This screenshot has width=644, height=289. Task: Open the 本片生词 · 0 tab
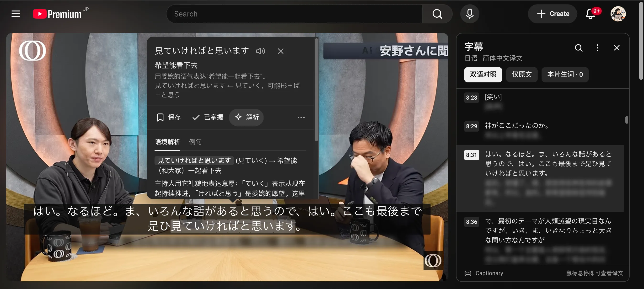point(565,75)
